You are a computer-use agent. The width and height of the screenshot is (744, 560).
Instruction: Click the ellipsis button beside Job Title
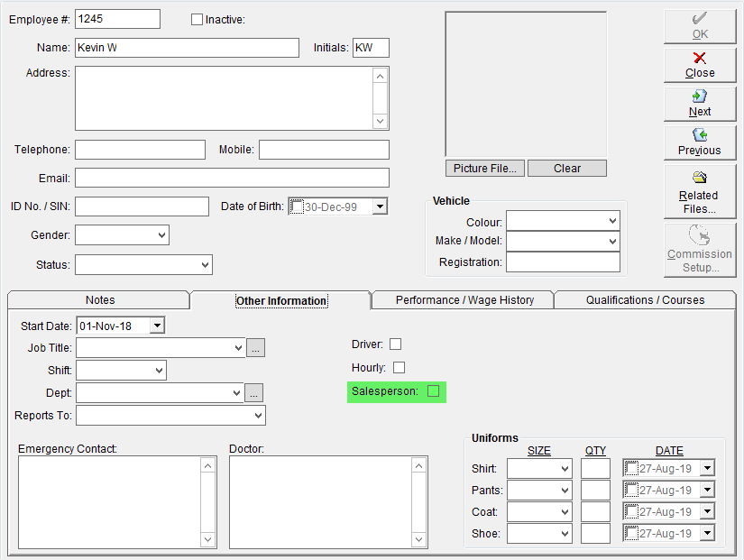[x=256, y=348]
